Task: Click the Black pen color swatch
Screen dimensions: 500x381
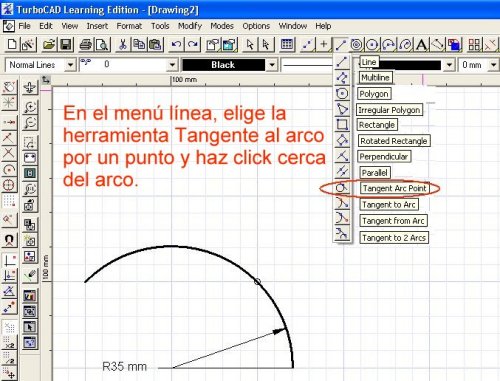Action: [223, 65]
